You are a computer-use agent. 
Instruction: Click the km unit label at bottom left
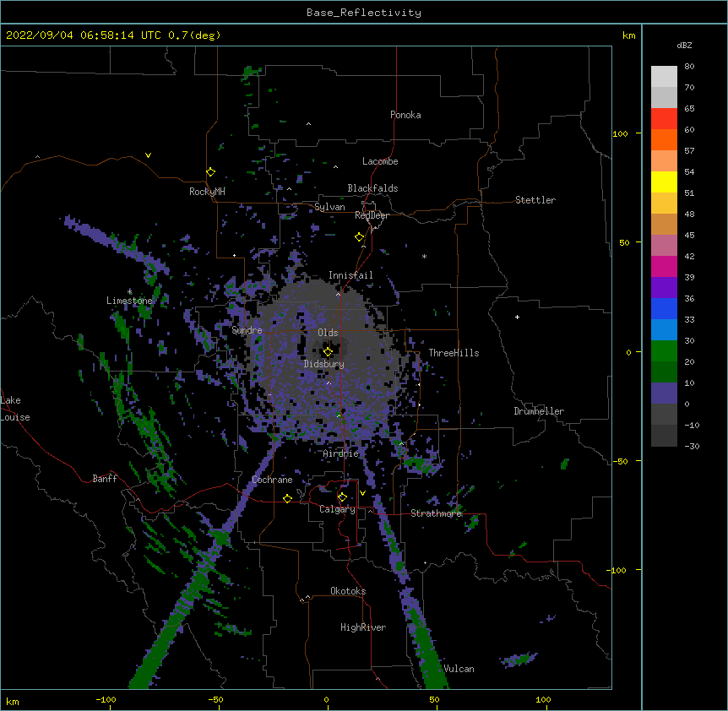13,702
